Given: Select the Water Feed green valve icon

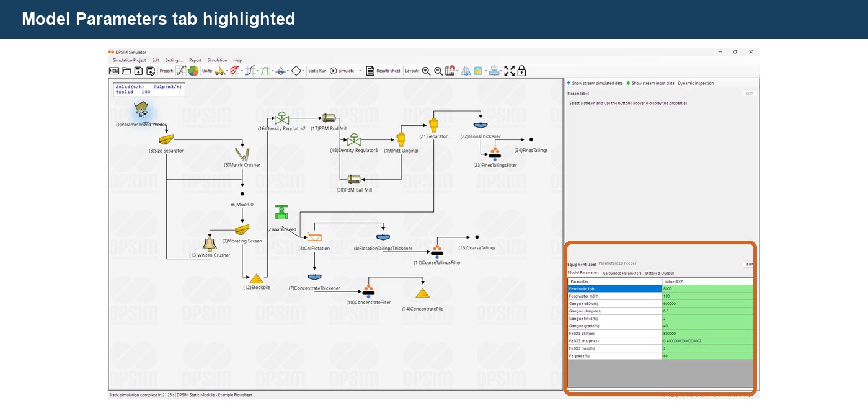Looking at the screenshot, I should click(x=281, y=212).
